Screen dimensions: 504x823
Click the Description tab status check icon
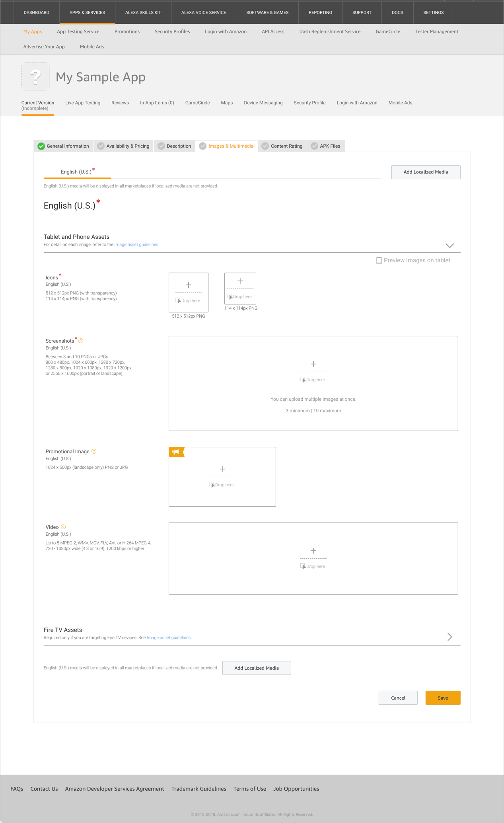(162, 146)
